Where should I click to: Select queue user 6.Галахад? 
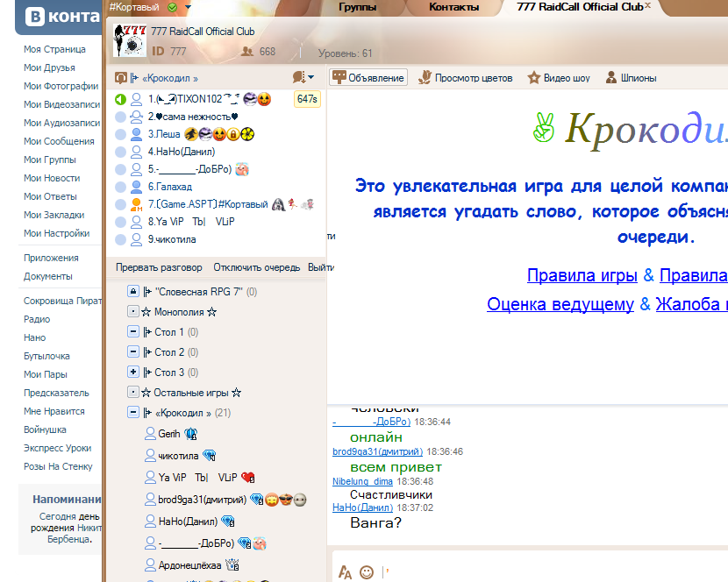coord(170,187)
